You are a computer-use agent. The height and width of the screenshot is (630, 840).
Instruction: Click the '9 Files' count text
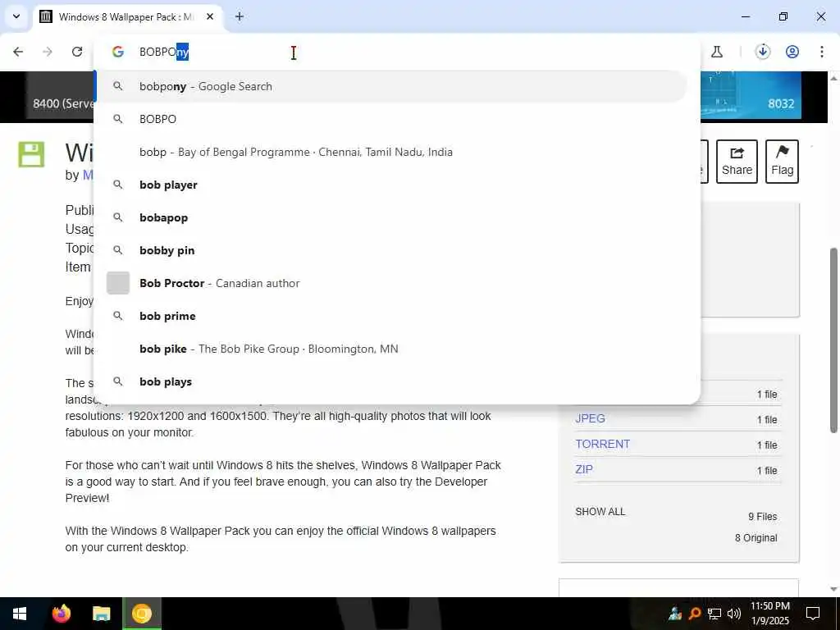pyautogui.click(x=763, y=517)
